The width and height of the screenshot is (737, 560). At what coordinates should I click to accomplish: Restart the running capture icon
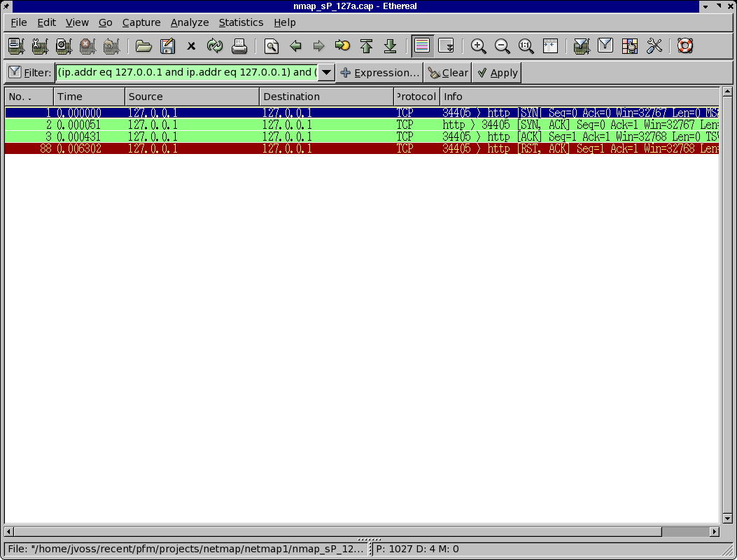(112, 46)
